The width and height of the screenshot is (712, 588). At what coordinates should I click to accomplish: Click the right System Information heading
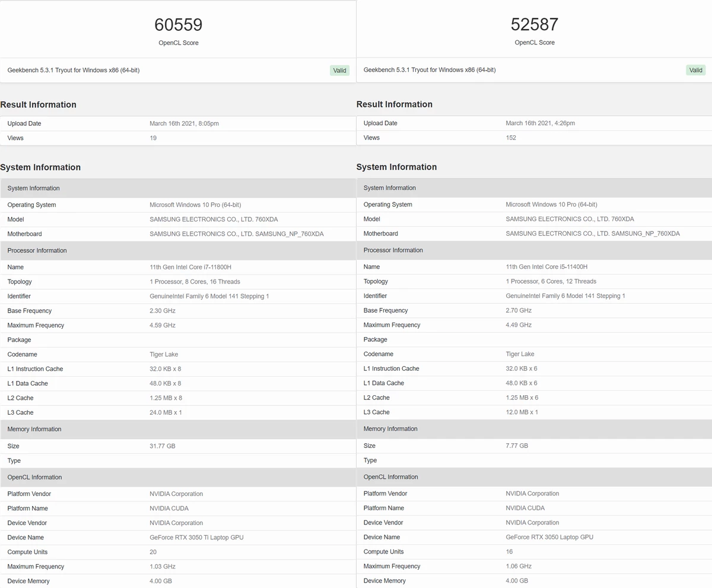396,167
